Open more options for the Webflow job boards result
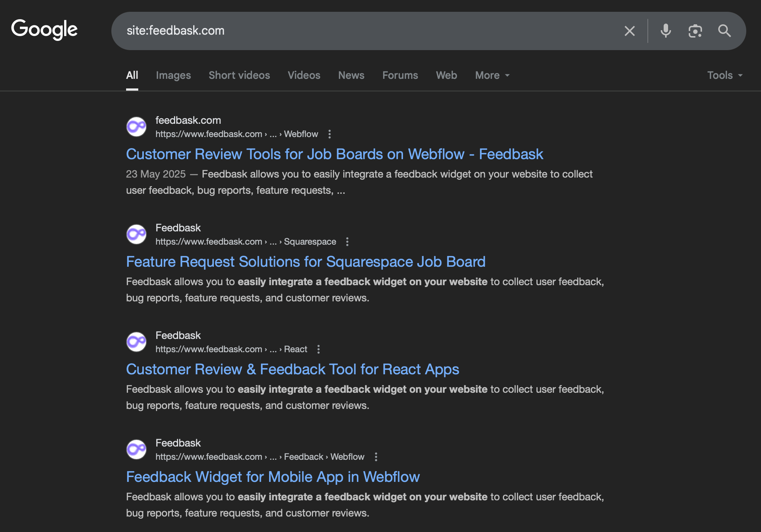761x532 pixels. click(330, 134)
